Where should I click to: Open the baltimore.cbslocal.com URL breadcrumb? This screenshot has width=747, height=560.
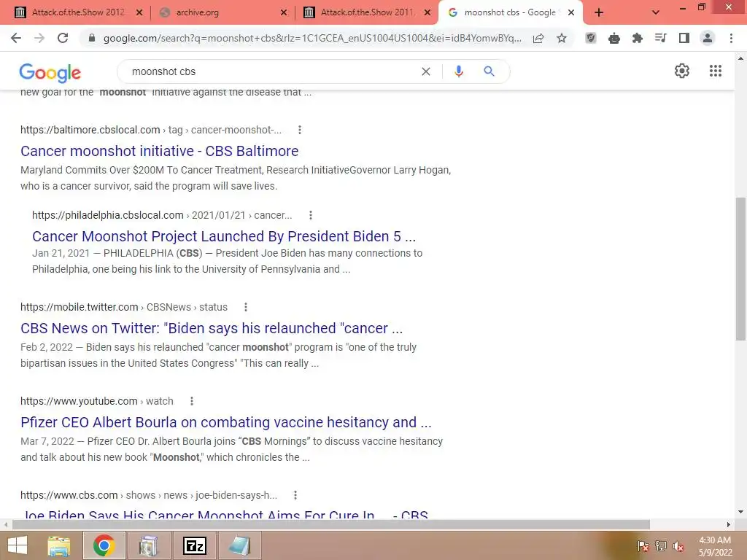click(150, 130)
